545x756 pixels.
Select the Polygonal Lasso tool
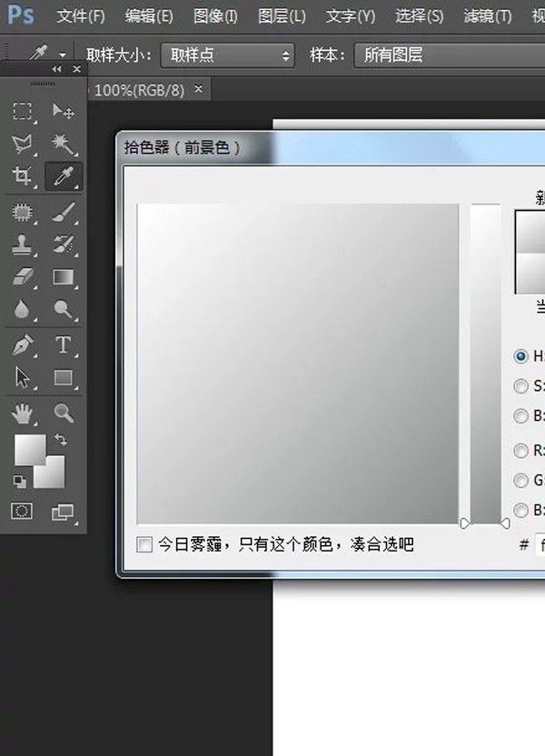click(22, 144)
